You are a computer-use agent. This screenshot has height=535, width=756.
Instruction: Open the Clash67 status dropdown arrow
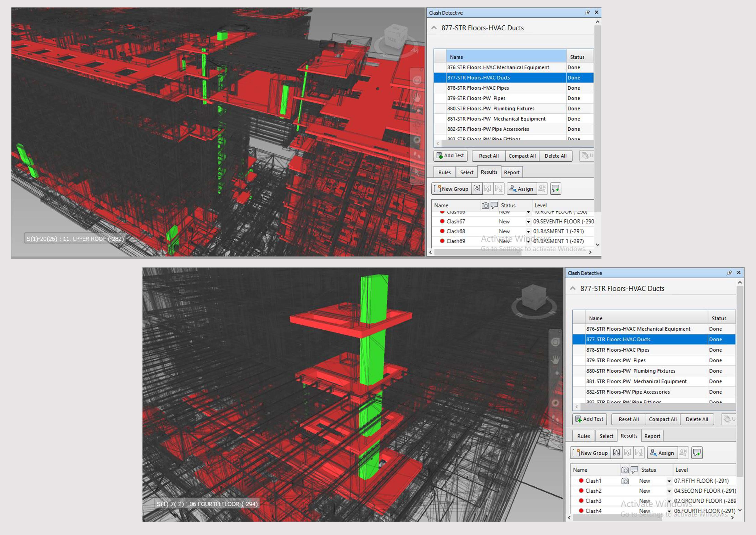[x=528, y=222]
